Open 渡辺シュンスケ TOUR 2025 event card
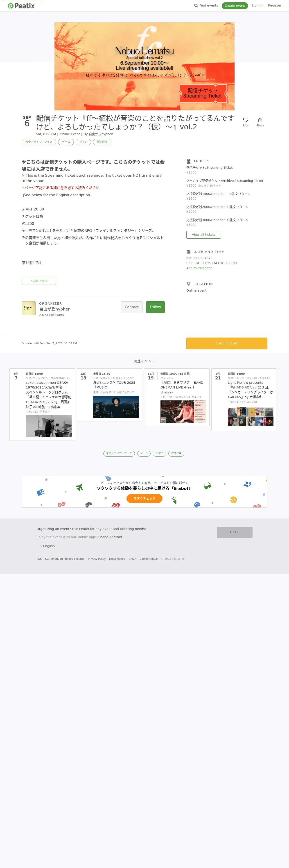This screenshot has height=868, width=289. click(x=109, y=395)
